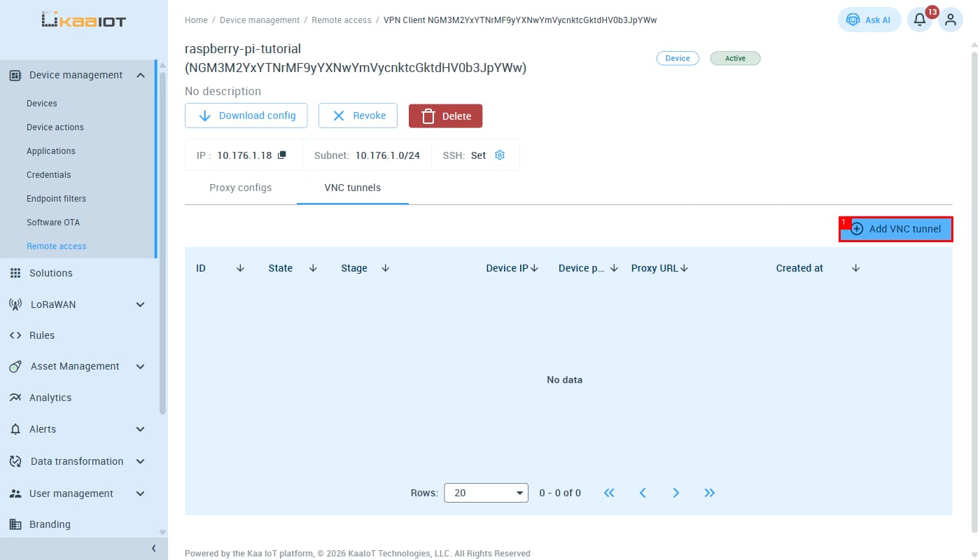
Task: Open the user profile icon
Action: (x=950, y=20)
